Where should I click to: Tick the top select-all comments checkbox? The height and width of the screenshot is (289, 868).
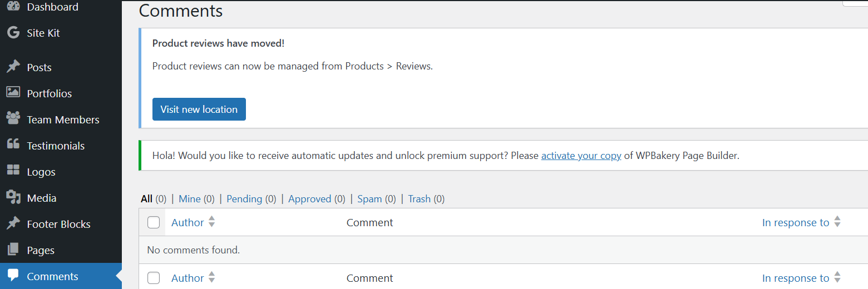[x=154, y=222]
